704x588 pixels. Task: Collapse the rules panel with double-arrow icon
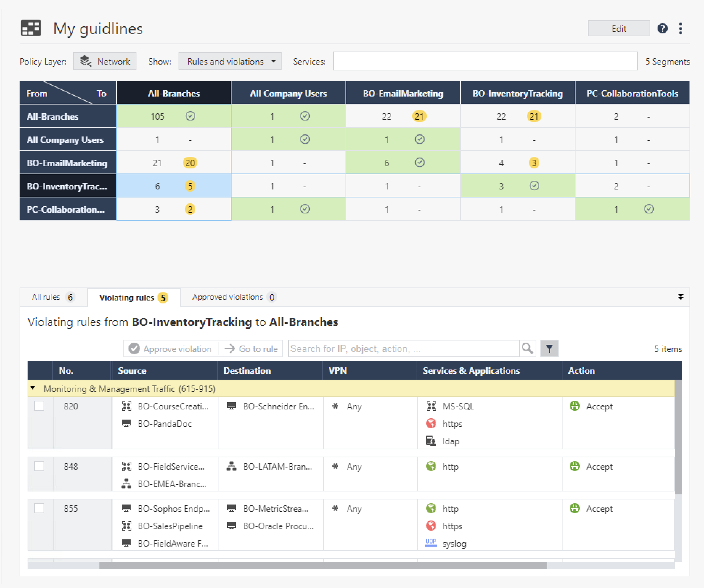coord(680,297)
